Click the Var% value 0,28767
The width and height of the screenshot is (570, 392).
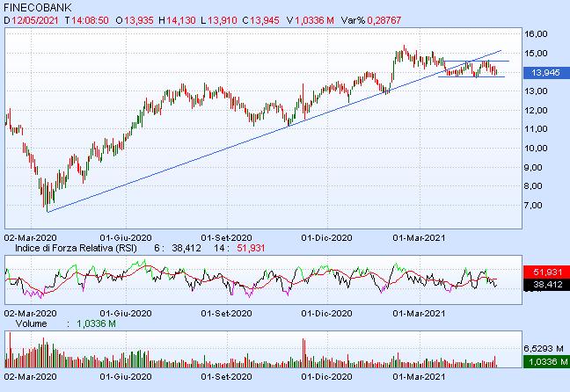(384, 20)
